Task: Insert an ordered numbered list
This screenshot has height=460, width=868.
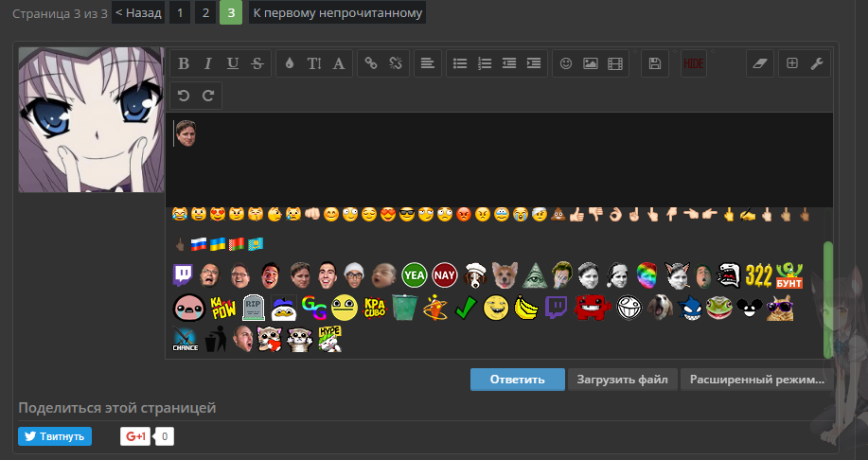Action: [x=485, y=63]
